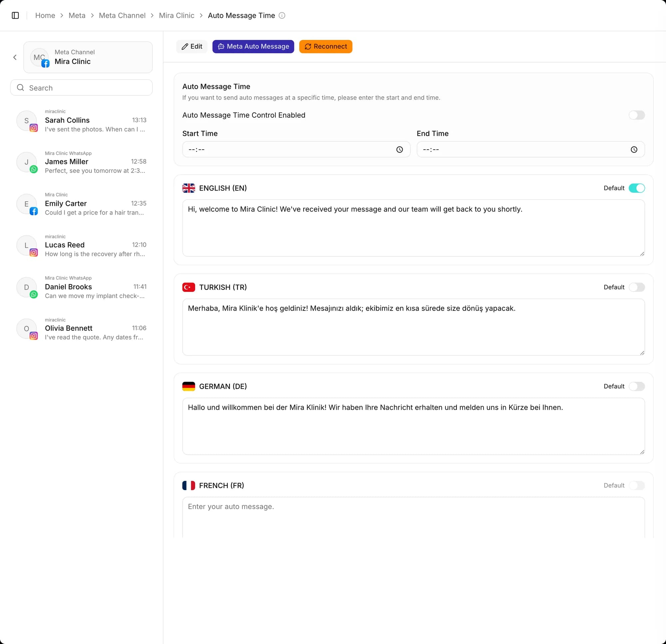The height and width of the screenshot is (644, 666).
Task: Focus the Search conversations field
Action: coord(82,87)
